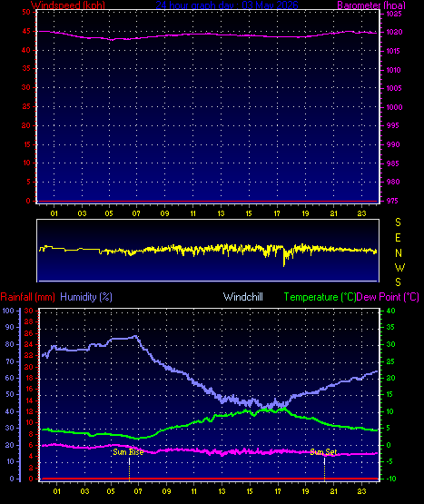Image resolution: width=424 pixels, height=504 pixels.
Task: Select the 980 barometer scale value
Action: point(393,182)
